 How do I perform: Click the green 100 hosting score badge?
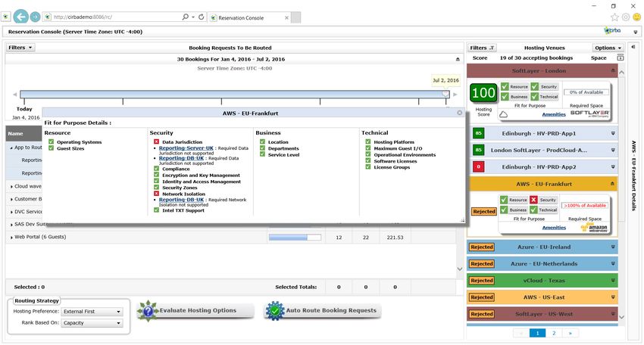[x=483, y=93]
